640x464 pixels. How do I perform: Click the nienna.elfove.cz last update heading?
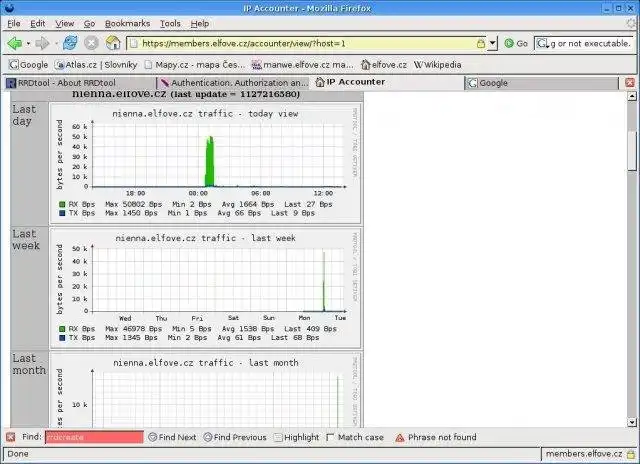coord(186,94)
